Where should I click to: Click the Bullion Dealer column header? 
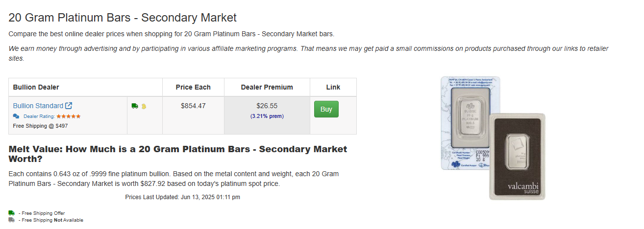[x=36, y=87]
